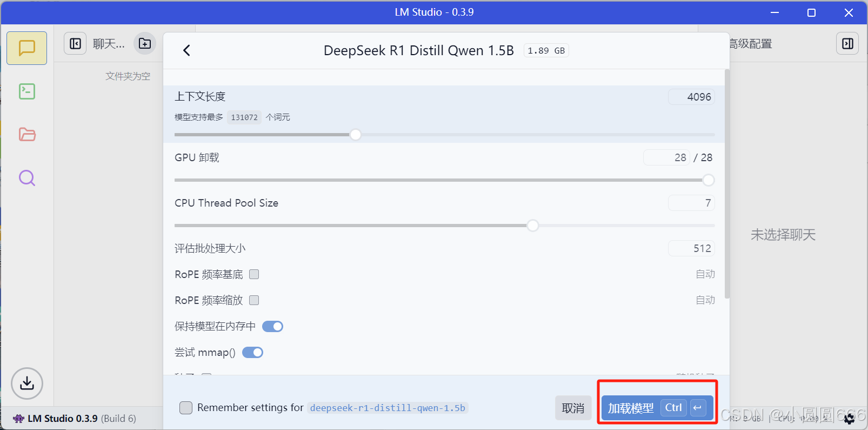Screen dimensions: 868x430
Task: Click the 未选择聊天 placeholder text
Action: click(783, 235)
